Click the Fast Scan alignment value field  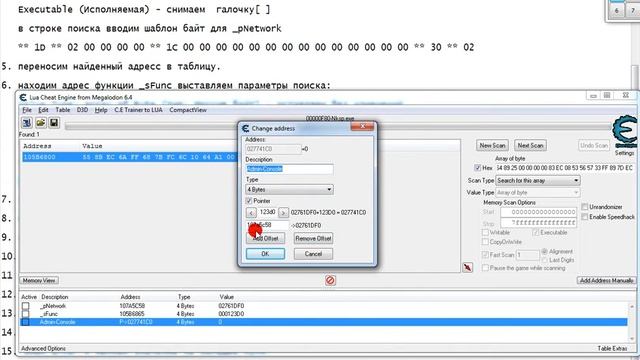tap(528, 255)
